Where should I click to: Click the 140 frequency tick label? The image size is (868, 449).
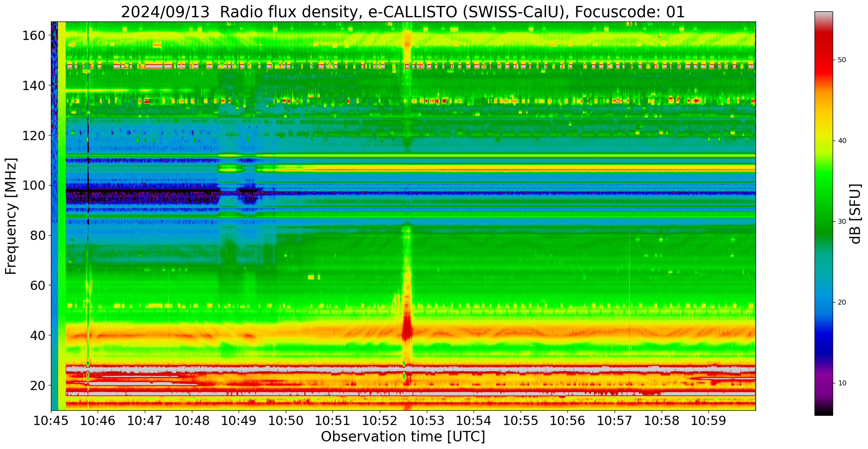point(34,85)
